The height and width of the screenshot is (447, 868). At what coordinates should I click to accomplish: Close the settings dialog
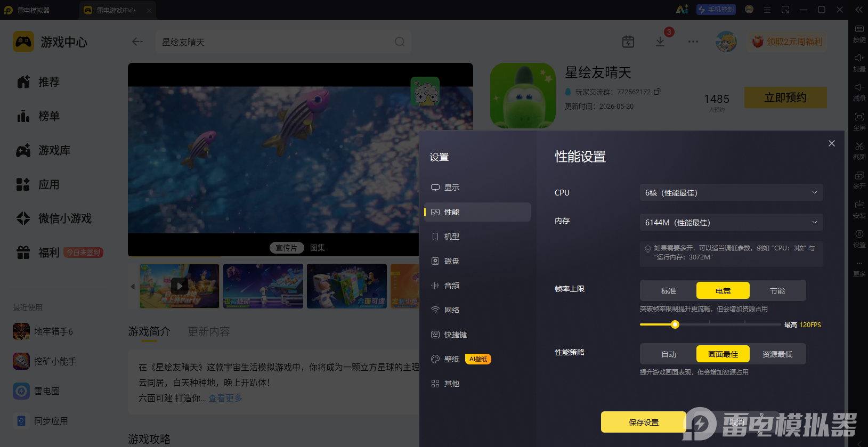(x=832, y=143)
